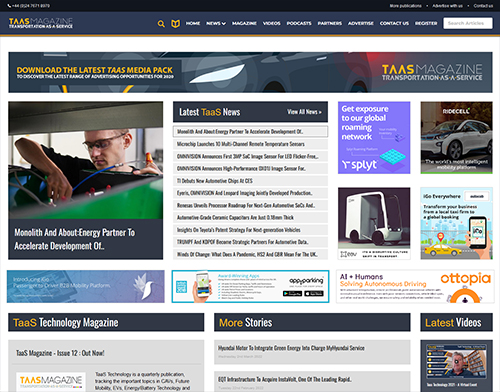500x392 pixels.
Task: Open the Splyt global roaming network ad
Action: tap(374, 138)
